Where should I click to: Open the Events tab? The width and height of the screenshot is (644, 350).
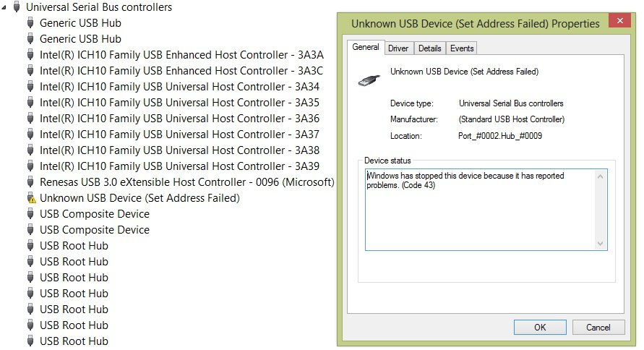coord(462,48)
